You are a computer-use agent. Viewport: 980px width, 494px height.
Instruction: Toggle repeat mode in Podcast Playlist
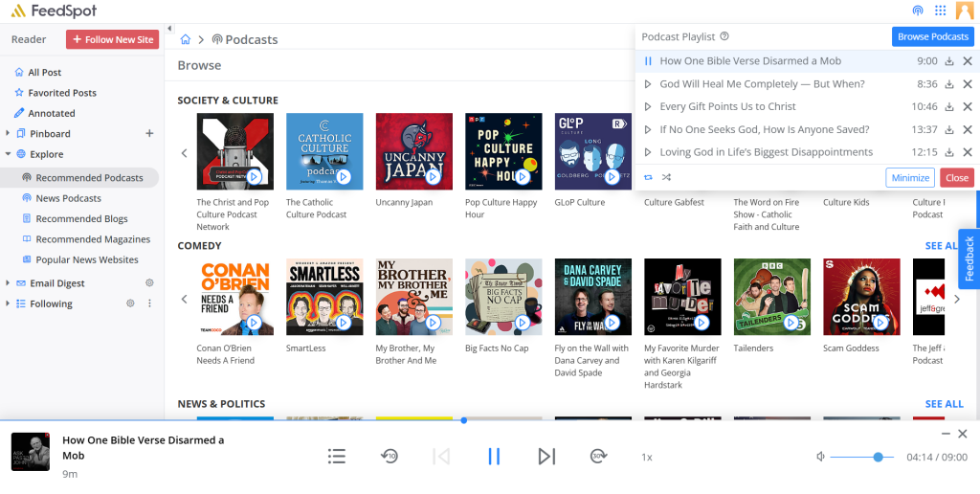tap(648, 177)
